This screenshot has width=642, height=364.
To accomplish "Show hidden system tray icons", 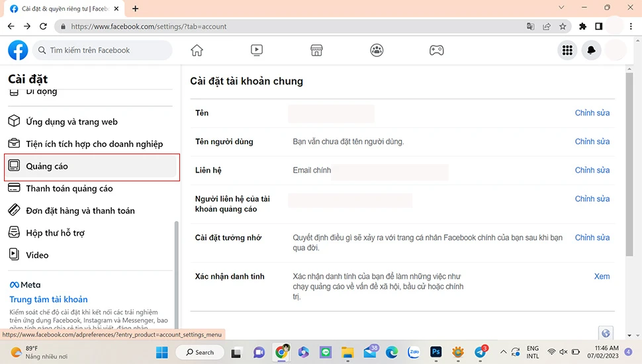I will pyautogui.click(x=503, y=352).
